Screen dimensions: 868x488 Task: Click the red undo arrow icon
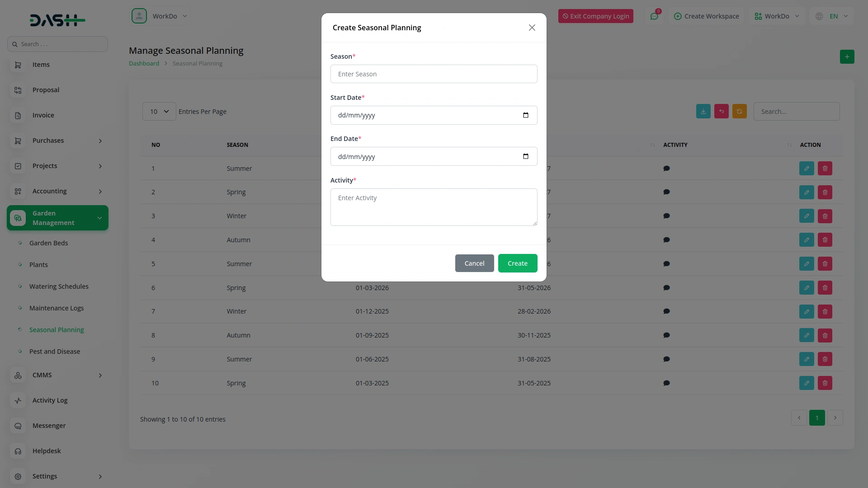(721, 111)
